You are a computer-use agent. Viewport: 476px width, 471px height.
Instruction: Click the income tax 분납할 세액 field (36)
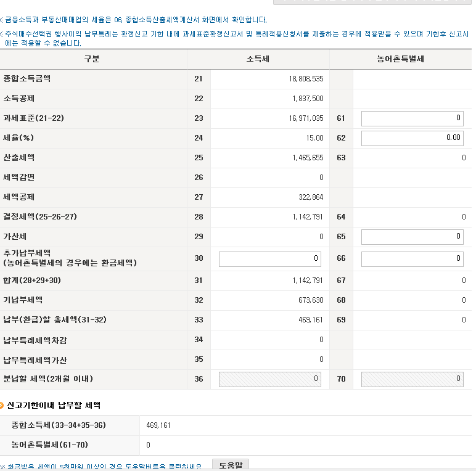270,379
